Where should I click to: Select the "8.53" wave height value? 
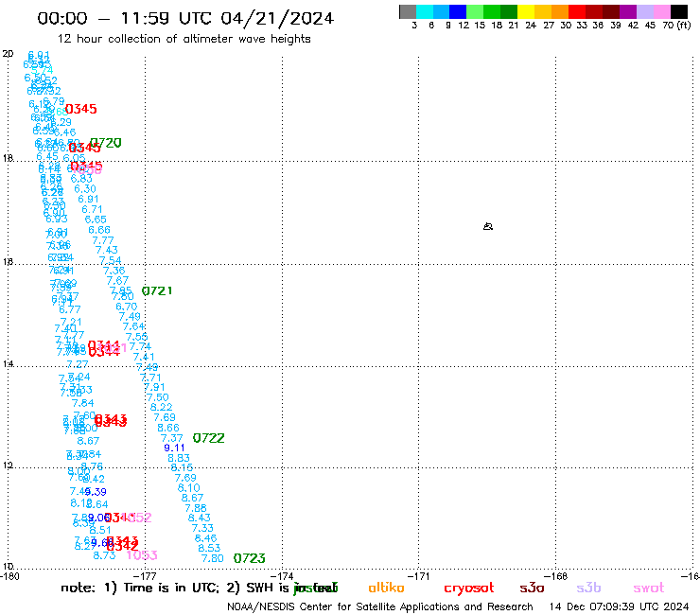tap(209, 548)
